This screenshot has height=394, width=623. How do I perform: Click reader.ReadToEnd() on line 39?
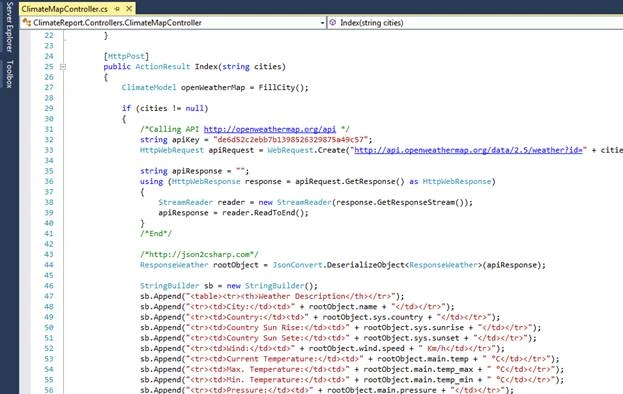pyautogui.click(x=265, y=212)
